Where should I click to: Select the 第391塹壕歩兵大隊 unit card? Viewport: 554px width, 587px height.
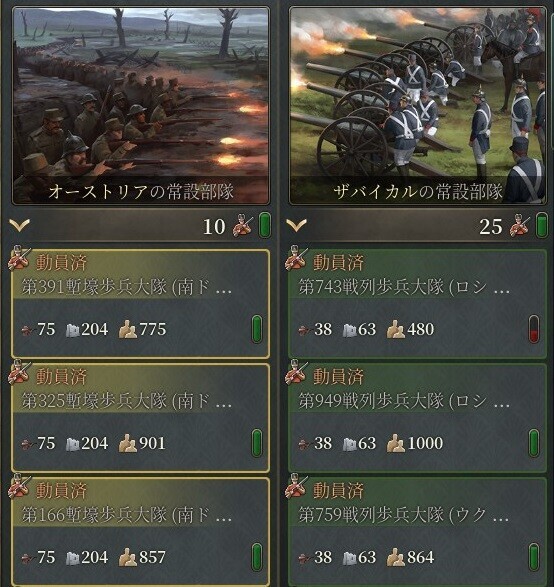click(141, 304)
